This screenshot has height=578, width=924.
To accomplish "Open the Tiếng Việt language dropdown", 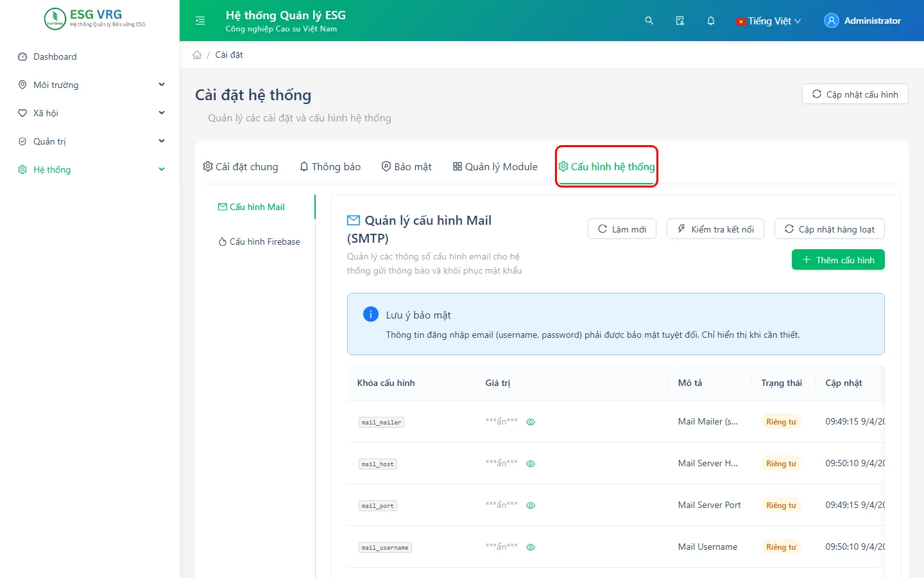I will point(769,21).
